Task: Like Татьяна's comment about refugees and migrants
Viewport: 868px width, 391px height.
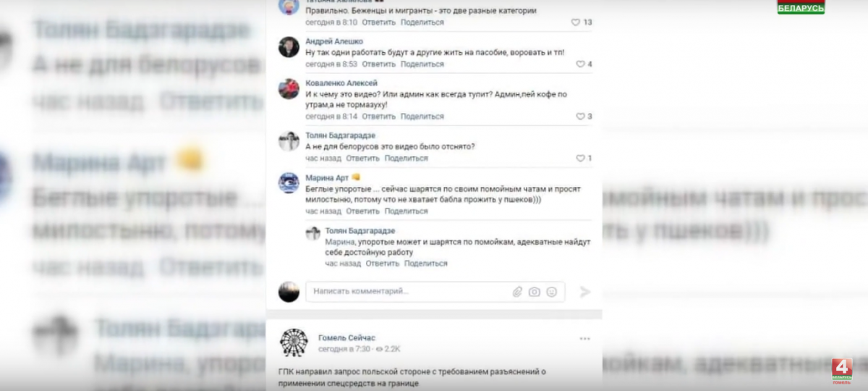Action: [576, 22]
